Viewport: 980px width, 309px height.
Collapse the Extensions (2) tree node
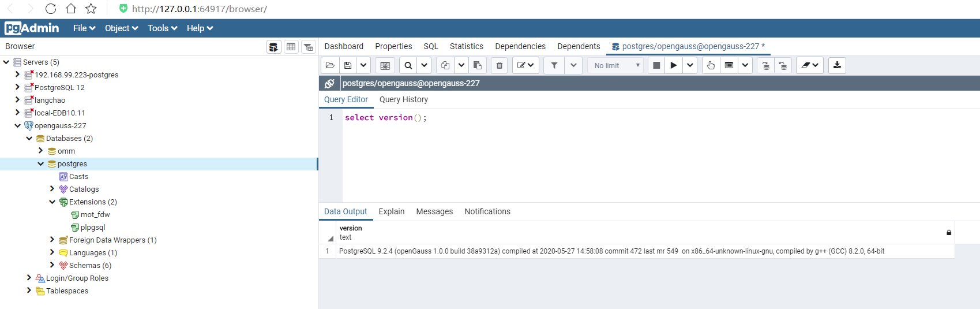tap(52, 202)
